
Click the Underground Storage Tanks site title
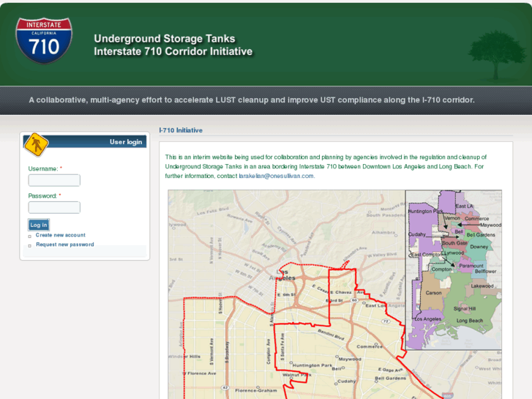[x=165, y=39]
